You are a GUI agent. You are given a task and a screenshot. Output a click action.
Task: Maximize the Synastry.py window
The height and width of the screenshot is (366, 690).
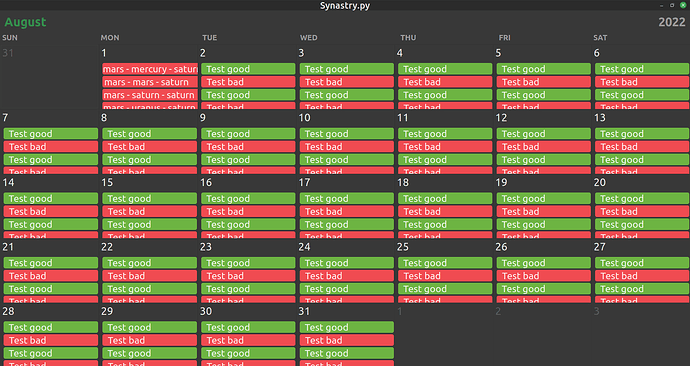(672, 5)
